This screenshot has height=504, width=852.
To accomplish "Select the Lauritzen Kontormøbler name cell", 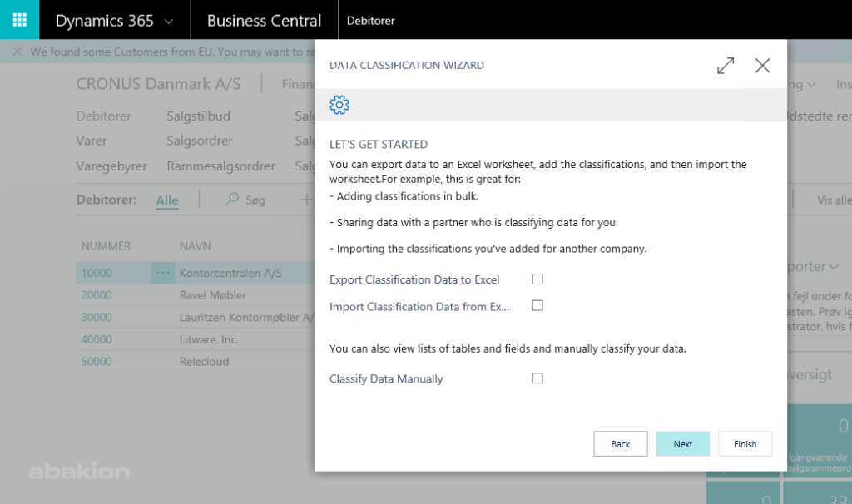I will pyautogui.click(x=246, y=317).
